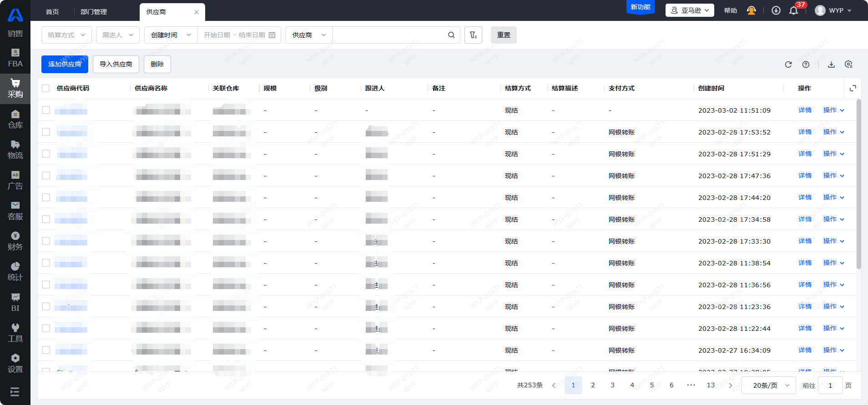Click the search magnifier icon
This screenshot has height=405, width=868.
(451, 35)
